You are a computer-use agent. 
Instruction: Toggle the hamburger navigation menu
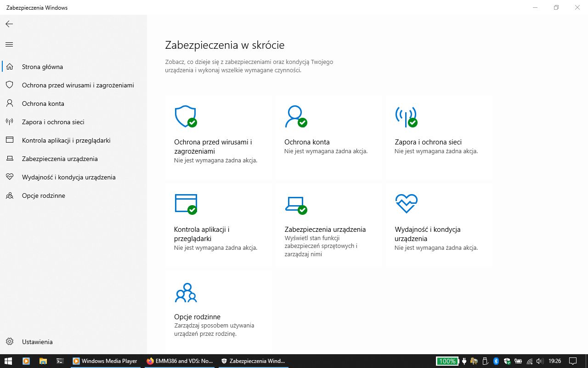[9, 45]
